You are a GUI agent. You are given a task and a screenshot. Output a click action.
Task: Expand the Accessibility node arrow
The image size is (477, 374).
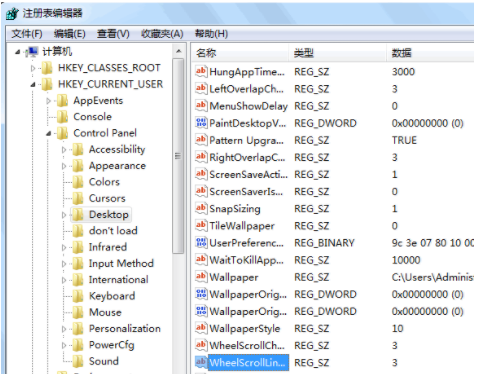[64, 150]
